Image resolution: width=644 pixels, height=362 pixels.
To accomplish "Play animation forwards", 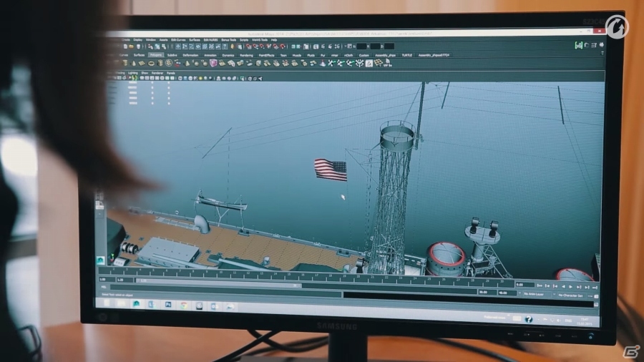I will pyautogui.click(x=570, y=287).
